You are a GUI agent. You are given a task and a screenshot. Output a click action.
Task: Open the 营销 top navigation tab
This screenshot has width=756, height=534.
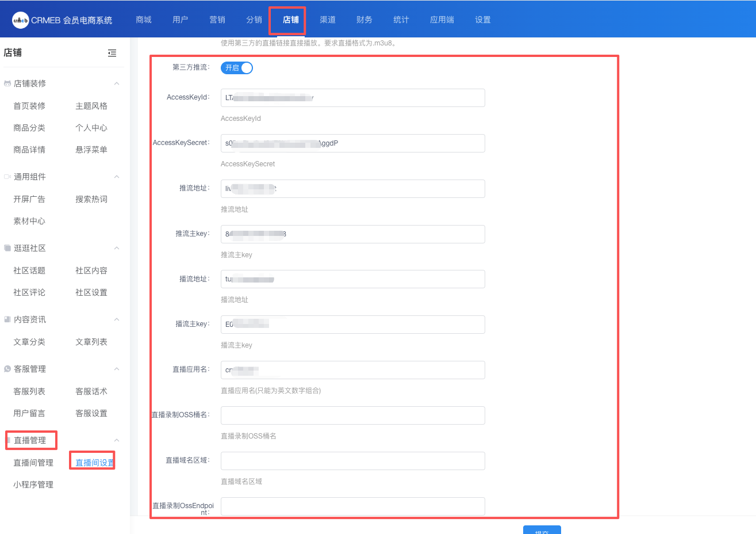tap(217, 20)
